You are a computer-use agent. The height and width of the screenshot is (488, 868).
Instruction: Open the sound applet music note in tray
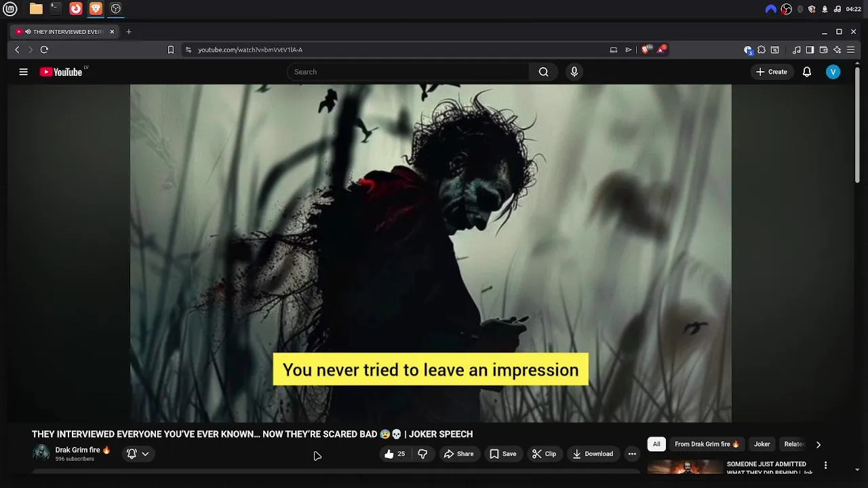(x=837, y=9)
